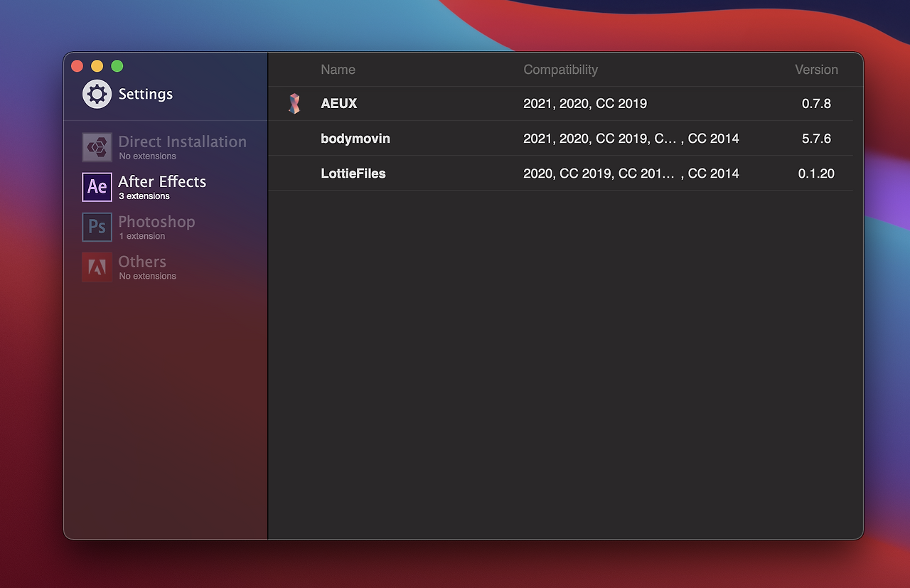Screen dimensions: 910x588
Task: Click the bodymovin version 5.7.6
Action: point(816,138)
